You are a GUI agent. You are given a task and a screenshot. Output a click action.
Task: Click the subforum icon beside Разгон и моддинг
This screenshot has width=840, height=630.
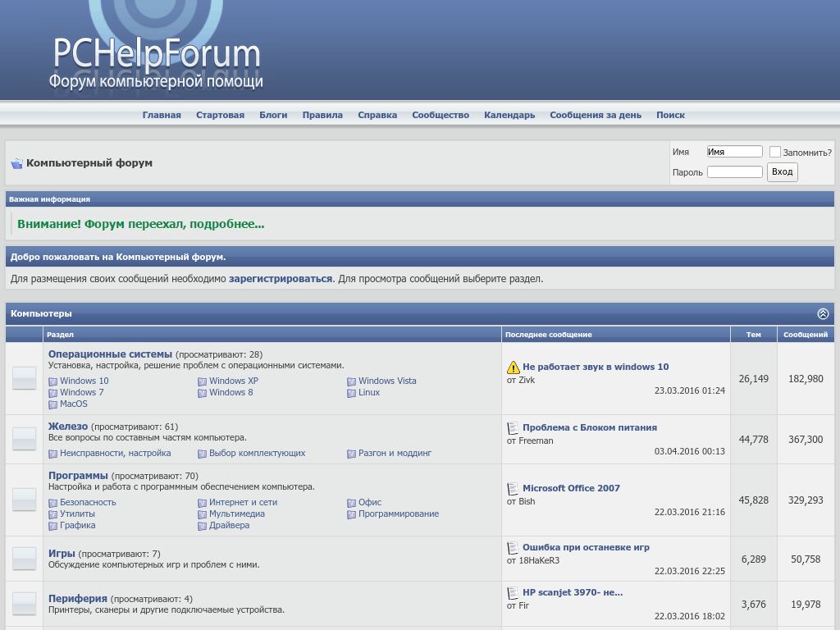351,454
